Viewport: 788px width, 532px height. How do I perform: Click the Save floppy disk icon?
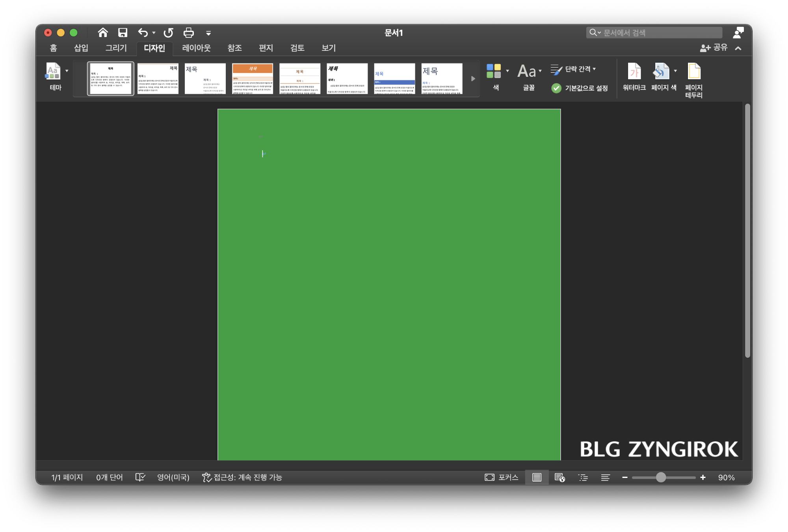coord(123,33)
